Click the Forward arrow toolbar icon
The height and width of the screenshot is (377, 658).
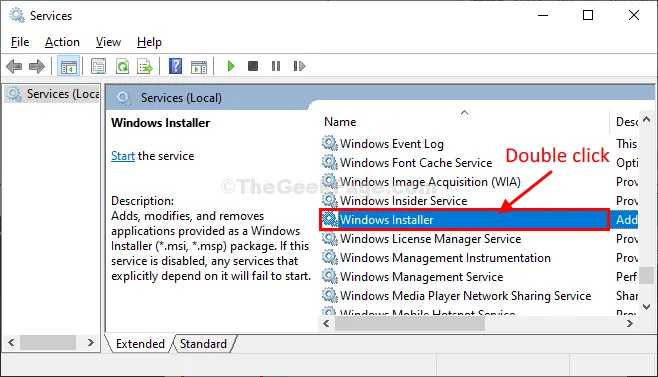37,66
